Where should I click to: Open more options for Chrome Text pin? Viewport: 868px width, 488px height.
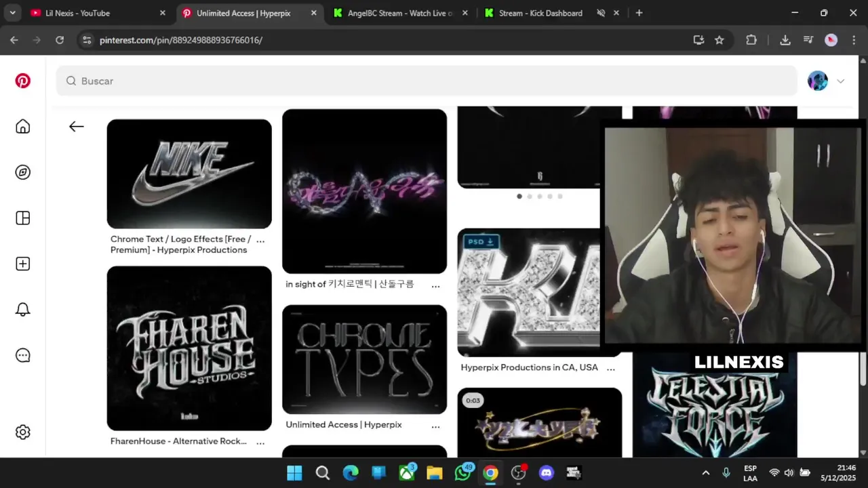pos(260,240)
